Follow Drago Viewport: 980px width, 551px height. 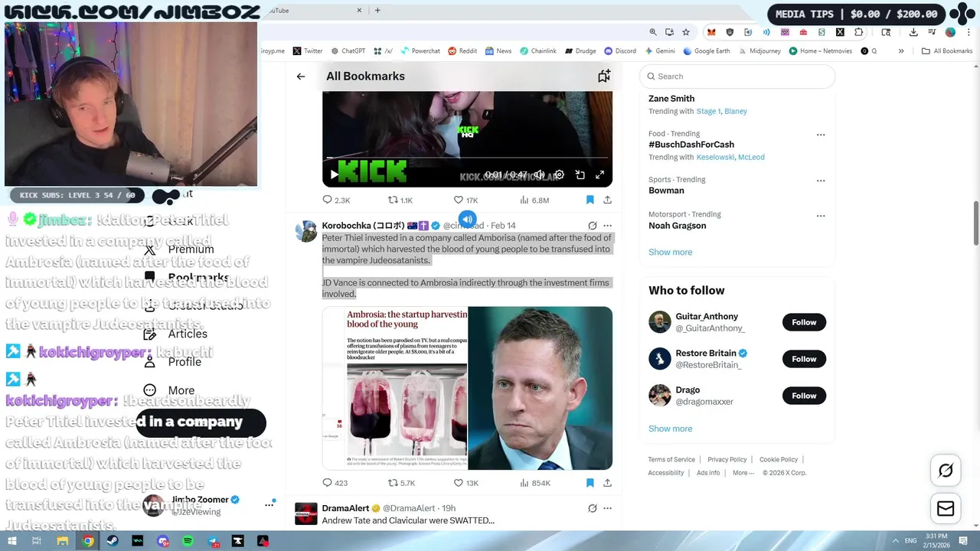pyautogui.click(x=804, y=396)
